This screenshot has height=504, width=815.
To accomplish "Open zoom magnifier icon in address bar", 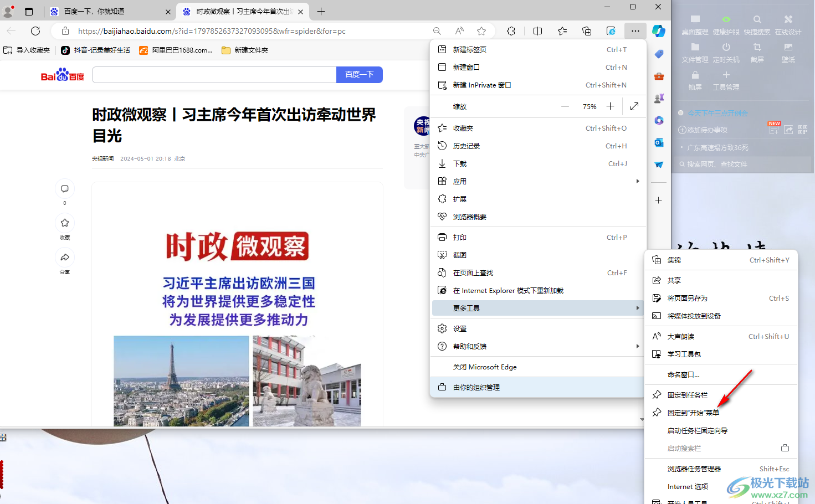I will 437,31.
